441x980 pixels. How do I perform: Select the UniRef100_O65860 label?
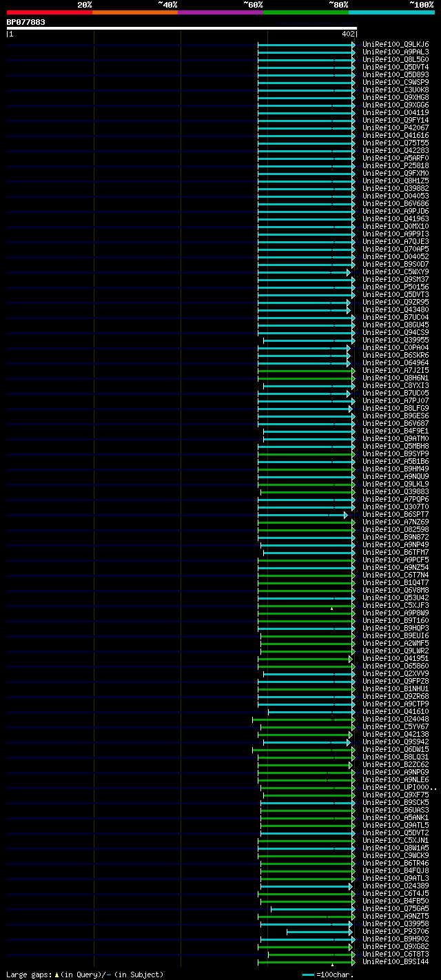[x=396, y=666]
